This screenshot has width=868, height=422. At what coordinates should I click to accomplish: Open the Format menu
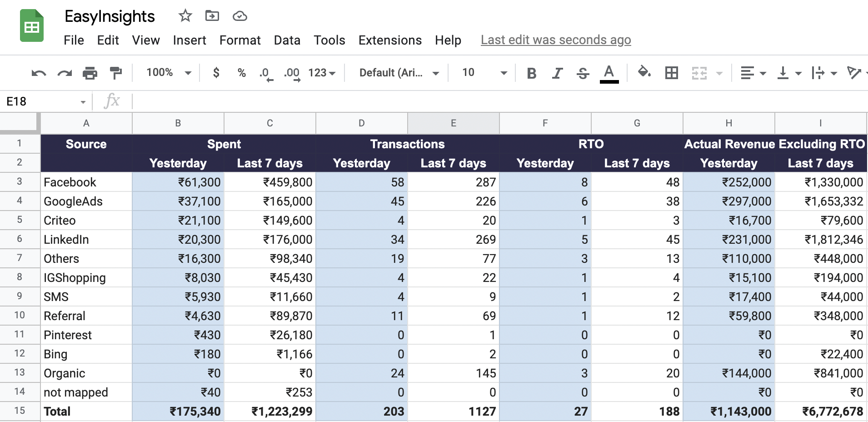pyautogui.click(x=240, y=40)
